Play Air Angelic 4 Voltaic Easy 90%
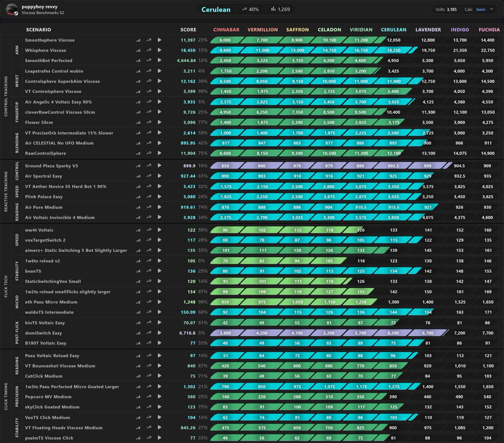 [160, 102]
